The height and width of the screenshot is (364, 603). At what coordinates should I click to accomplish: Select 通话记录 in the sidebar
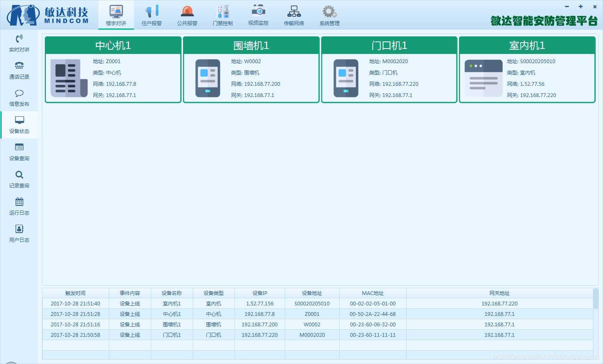point(19,70)
